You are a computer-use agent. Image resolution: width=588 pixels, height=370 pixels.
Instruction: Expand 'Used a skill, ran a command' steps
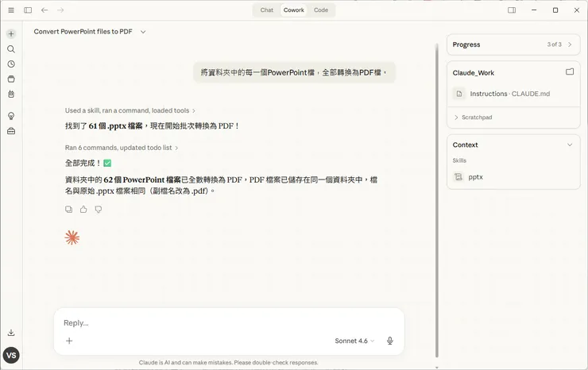pos(130,110)
